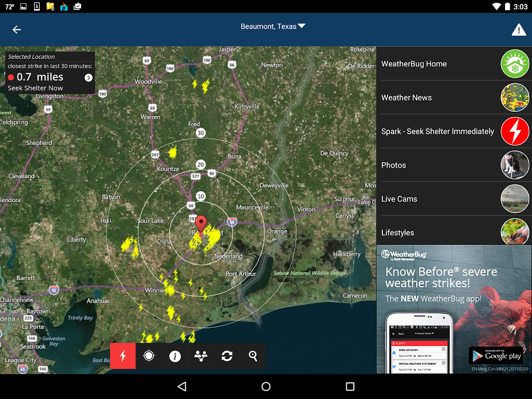Android back navigation button
This screenshot has height=399, width=532.
coord(182,387)
